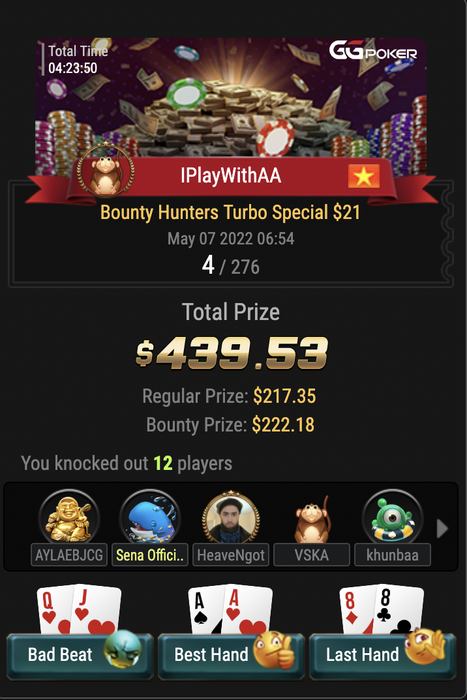Click the $439.53 total prize amount
This screenshot has width=467, height=700.
[232, 353]
